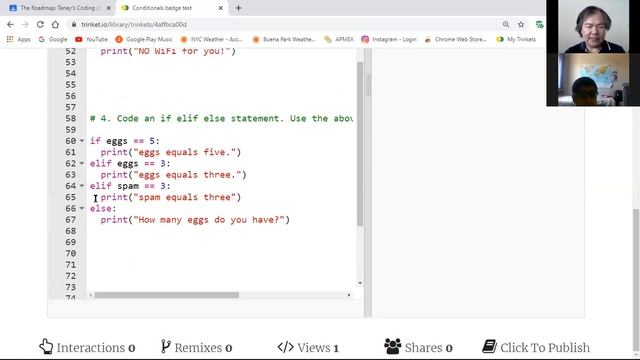Viewport: 640px width, 360px height.
Task: Click the horizontal scroll right arrow
Action: pos(349,295)
